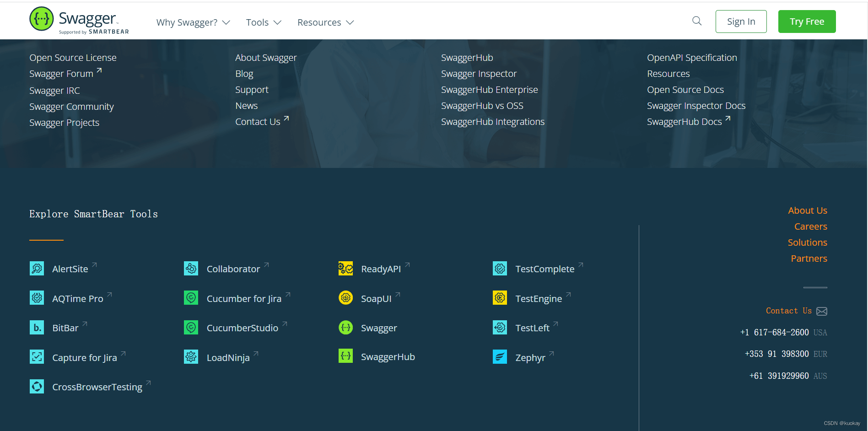Open the News link
Image resolution: width=868 pixels, height=431 pixels.
pos(247,106)
